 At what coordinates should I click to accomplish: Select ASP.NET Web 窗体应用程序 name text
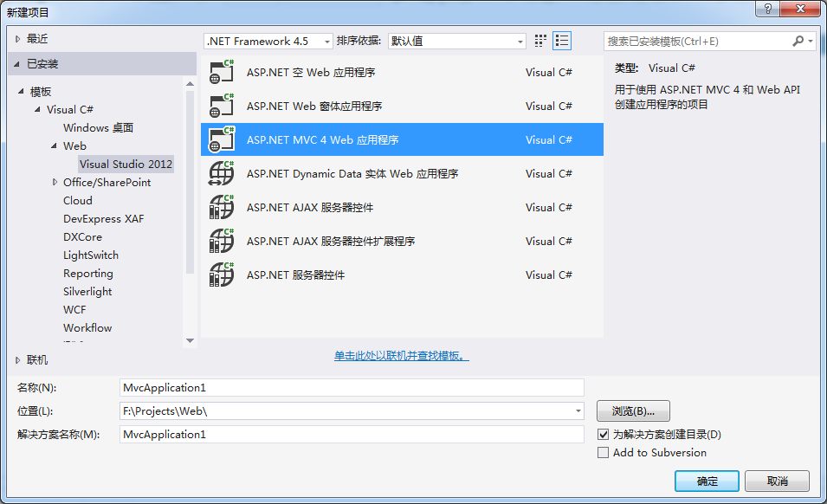tap(314, 106)
